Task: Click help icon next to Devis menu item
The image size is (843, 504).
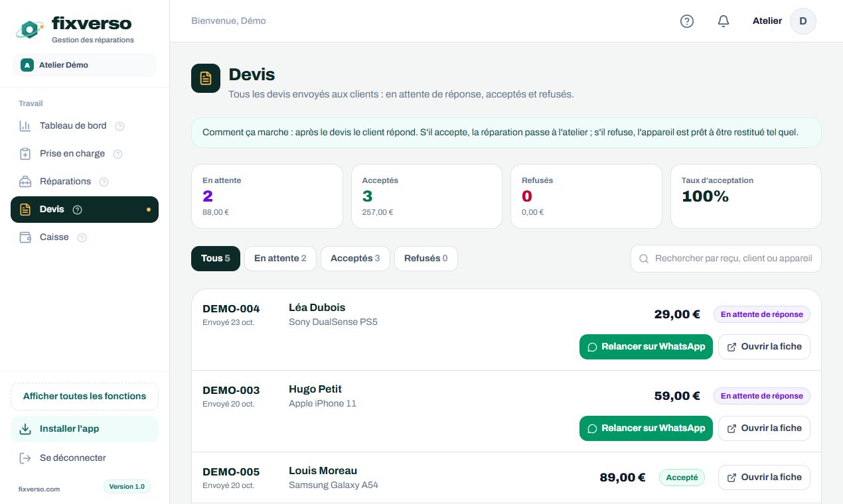Action: coord(77,210)
